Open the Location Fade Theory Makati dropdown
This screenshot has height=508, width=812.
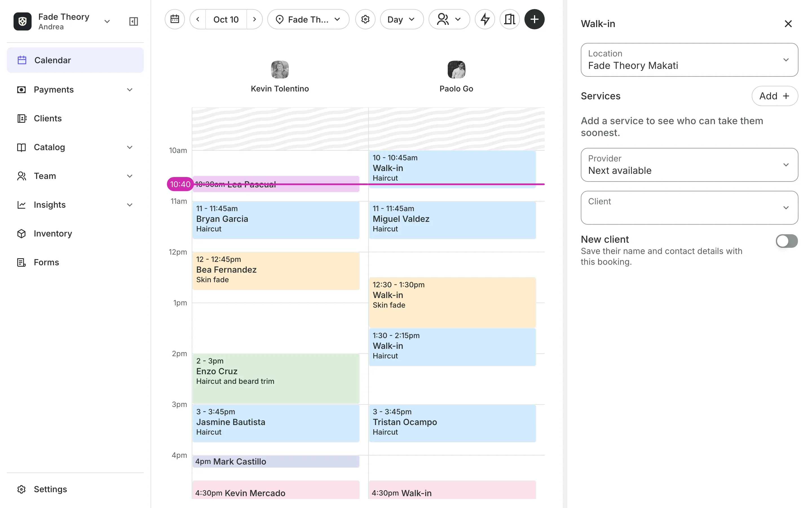point(689,60)
